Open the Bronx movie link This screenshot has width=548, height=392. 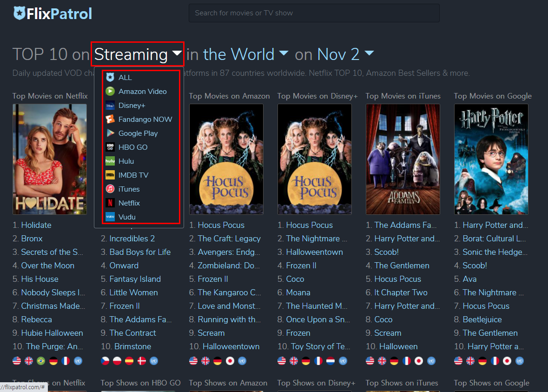coord(32,239)
